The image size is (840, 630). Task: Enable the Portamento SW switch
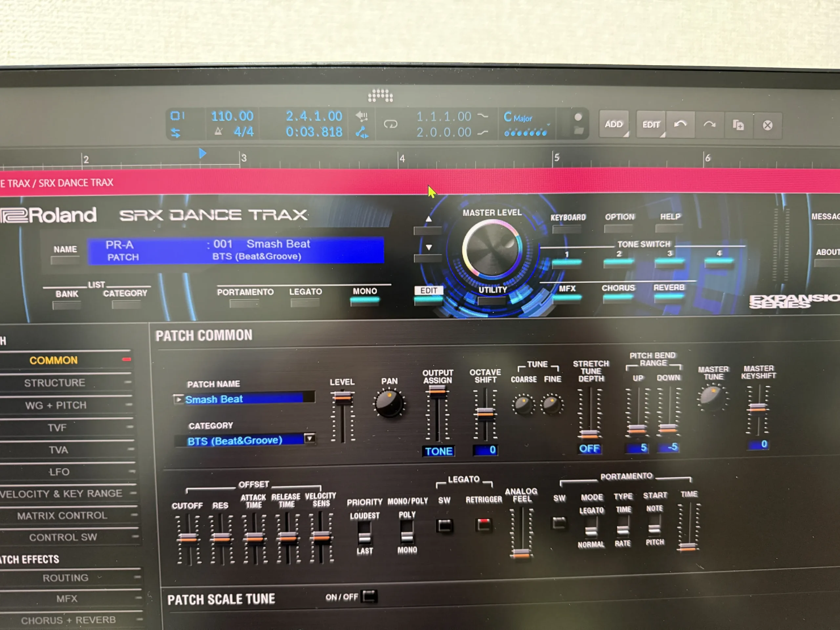pyautogui.click(x=559, y=523)
